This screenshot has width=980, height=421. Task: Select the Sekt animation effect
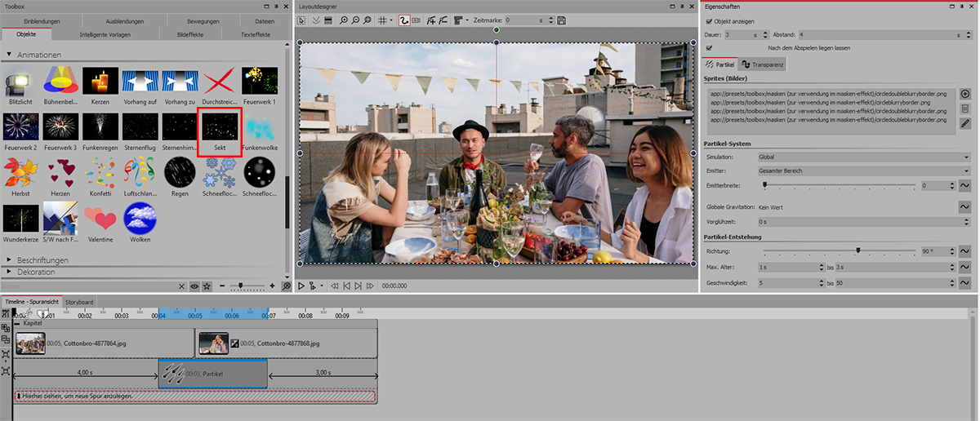[x=220, y=128]
